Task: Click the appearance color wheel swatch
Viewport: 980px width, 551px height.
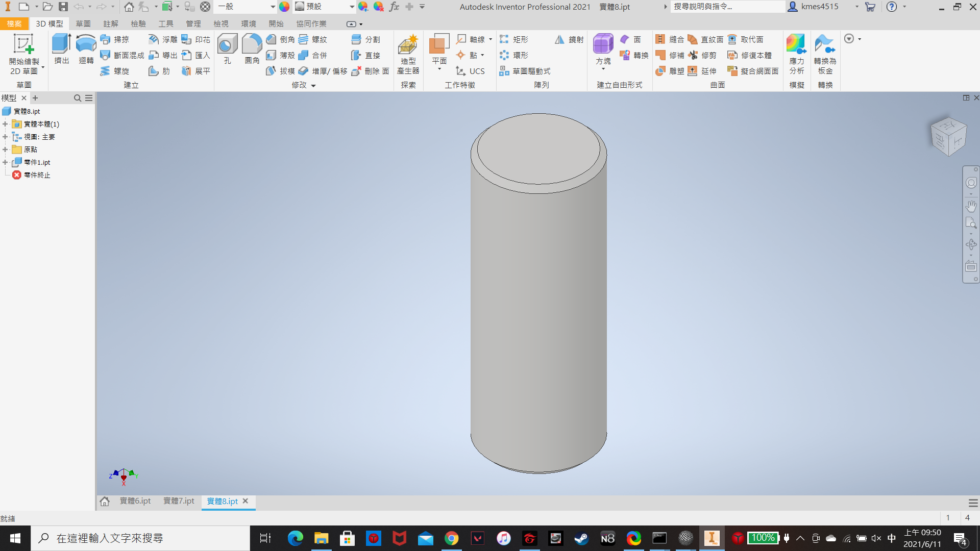Action: pos(284,7)
